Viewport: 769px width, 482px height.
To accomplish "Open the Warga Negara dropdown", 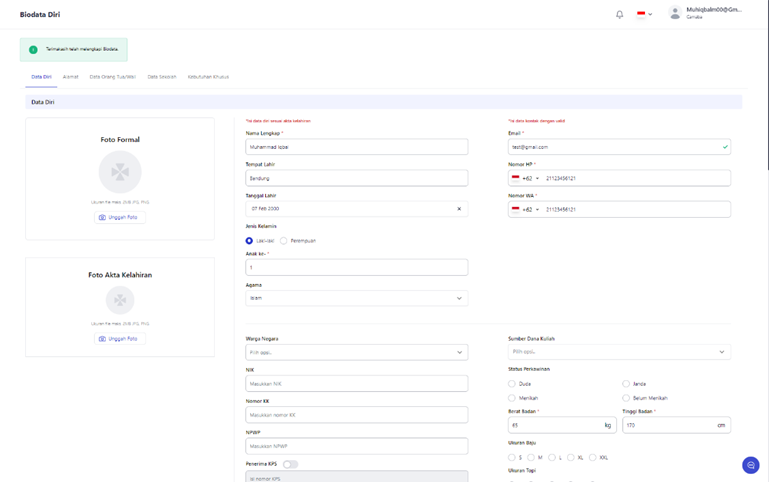I will coord(357,352).
